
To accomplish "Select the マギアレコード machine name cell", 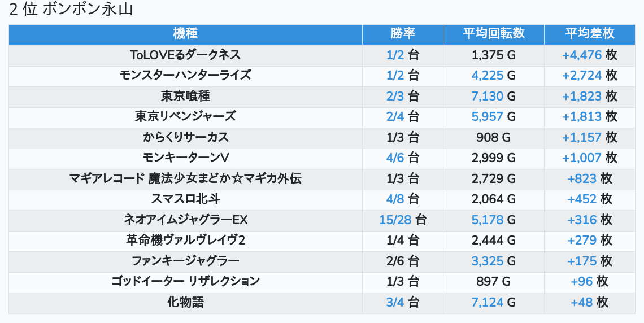I will [x=185, y=178].
